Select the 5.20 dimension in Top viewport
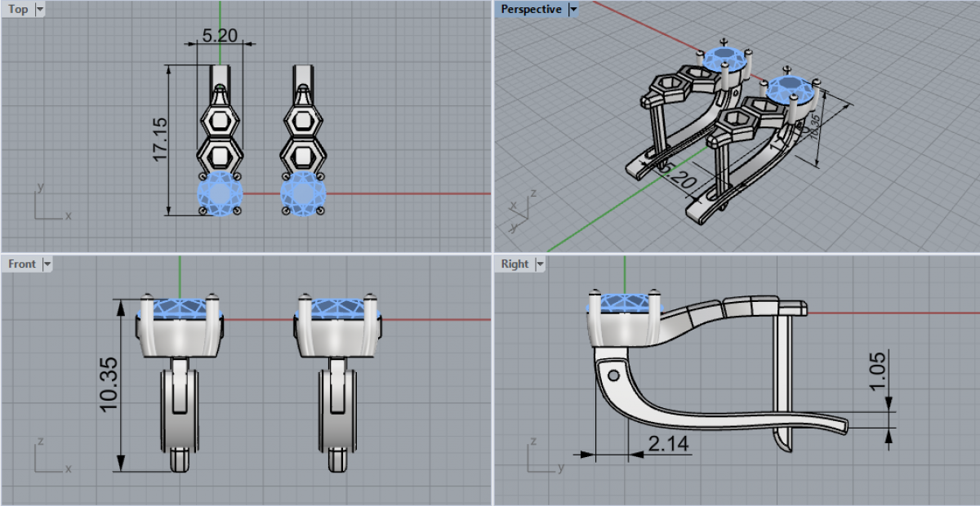The width and height of the screenshot is (980, 506). (220, 35)
